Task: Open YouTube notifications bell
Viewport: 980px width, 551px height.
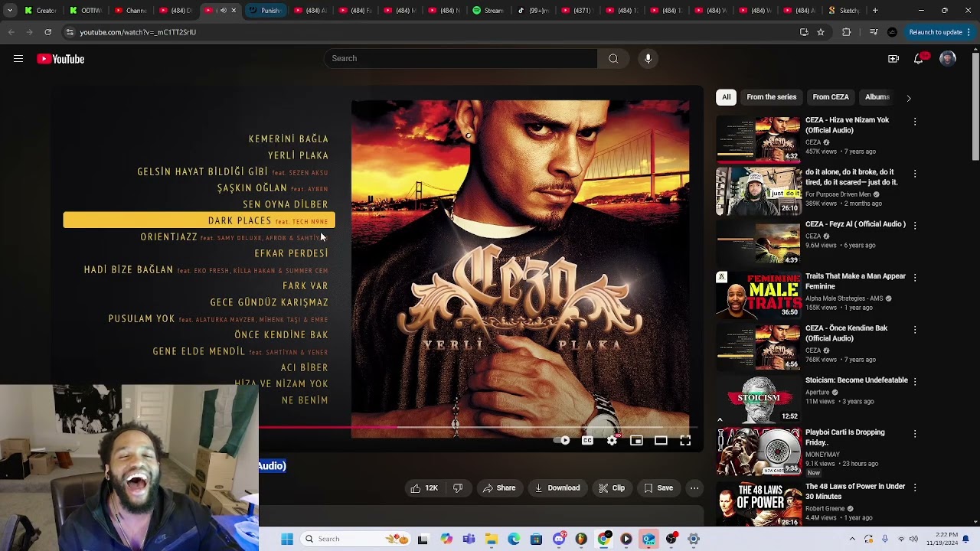Action: coord(920,59)
